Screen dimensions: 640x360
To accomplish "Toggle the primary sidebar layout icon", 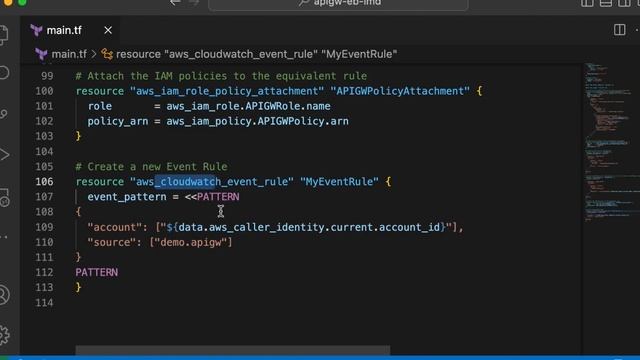I will pyautogui.click(x=587, y=3).
